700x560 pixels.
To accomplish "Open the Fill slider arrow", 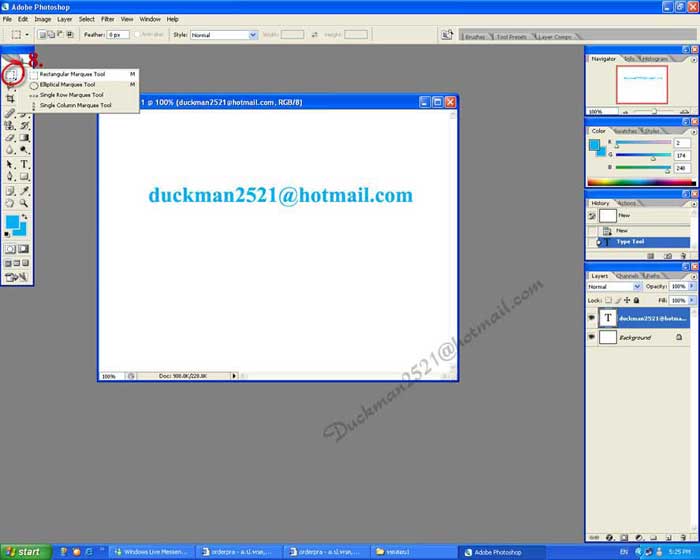I will click(692, 301).
